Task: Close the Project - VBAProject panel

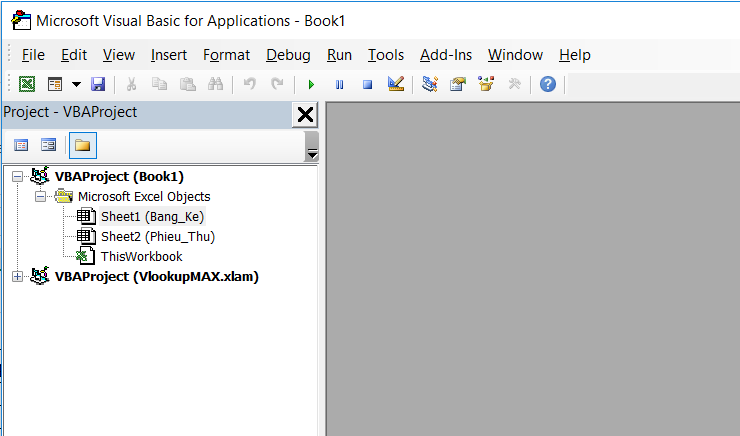Action: pyautogui.click(x=305, y=115)
